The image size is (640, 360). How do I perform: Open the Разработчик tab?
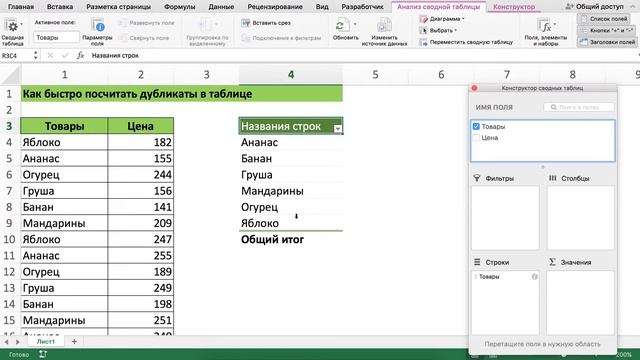[362, 7]
